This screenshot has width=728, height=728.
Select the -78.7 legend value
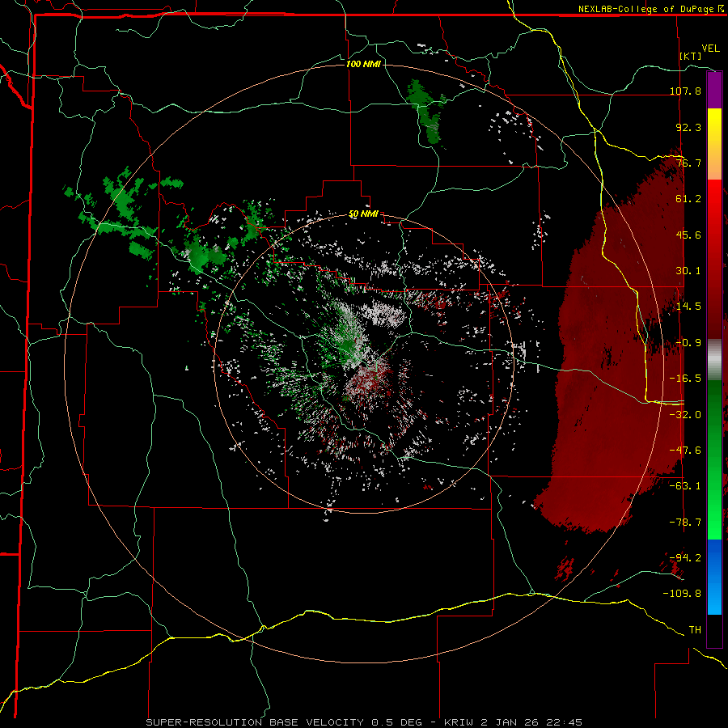pos(685,523)
